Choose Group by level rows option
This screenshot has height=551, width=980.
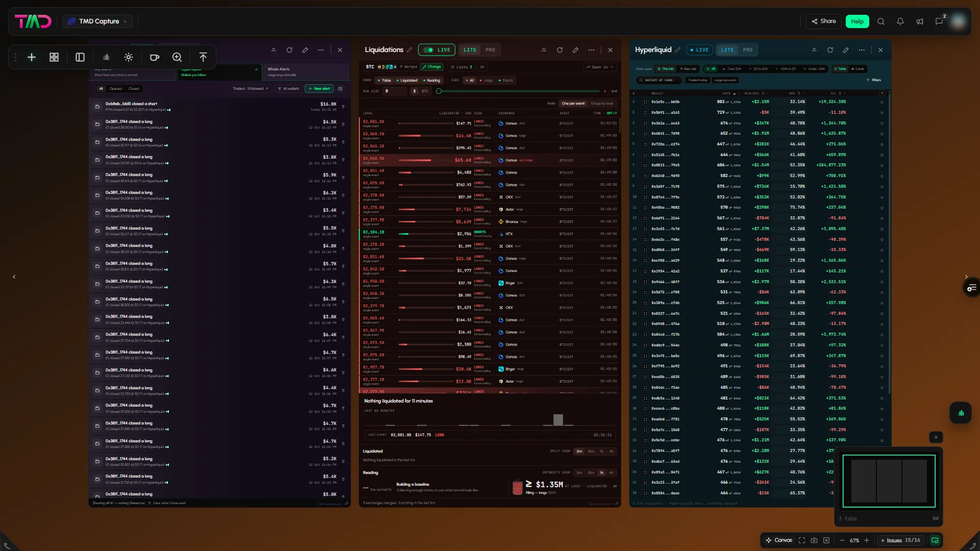[602, 104]
